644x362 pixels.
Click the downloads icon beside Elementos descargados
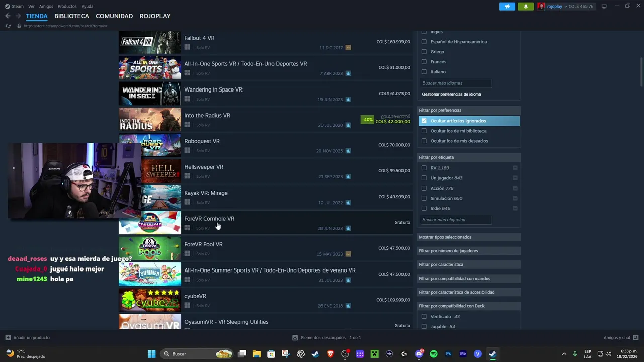pyautogui.click(x=296, y=338)
